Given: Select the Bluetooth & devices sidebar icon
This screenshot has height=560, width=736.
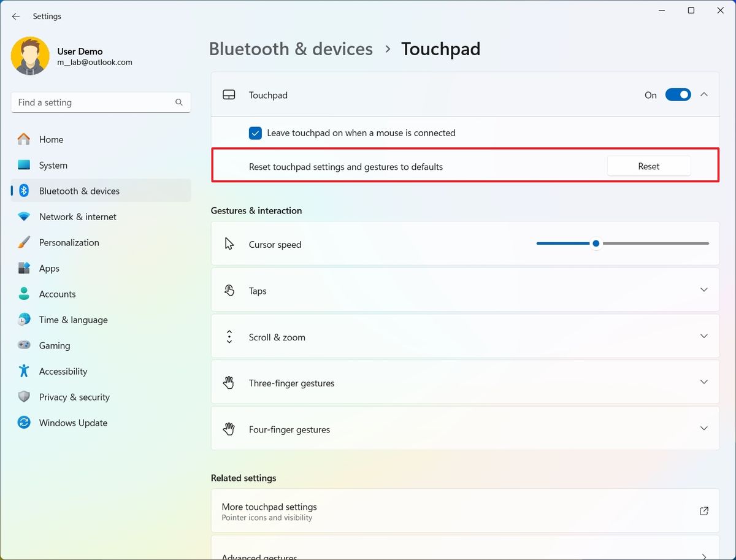Looking at the screenshot, I should (x=23, y=191).
